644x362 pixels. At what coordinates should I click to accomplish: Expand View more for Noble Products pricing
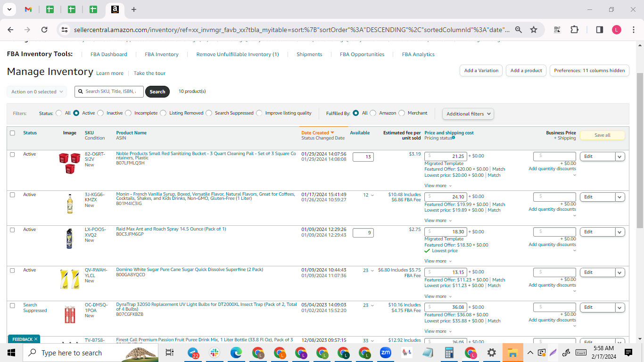click(438, 186)
